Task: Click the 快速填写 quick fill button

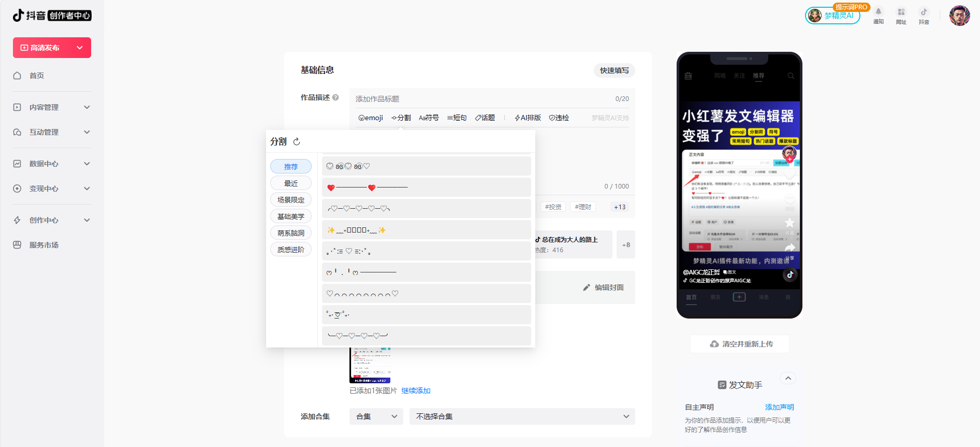Action: (614, 70)
